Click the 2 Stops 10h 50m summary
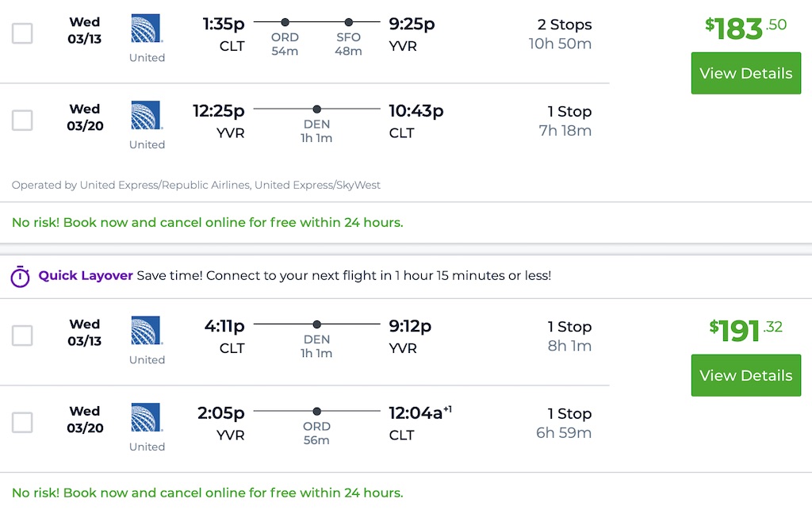Viewport: 812px width, 510px height. (560, 34)
